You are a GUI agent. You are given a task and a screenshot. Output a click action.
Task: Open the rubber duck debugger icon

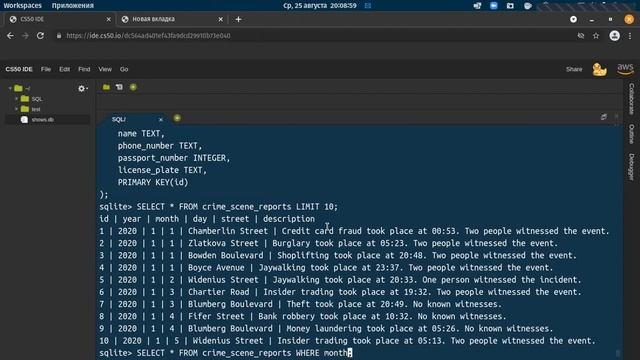coord(599,69)
